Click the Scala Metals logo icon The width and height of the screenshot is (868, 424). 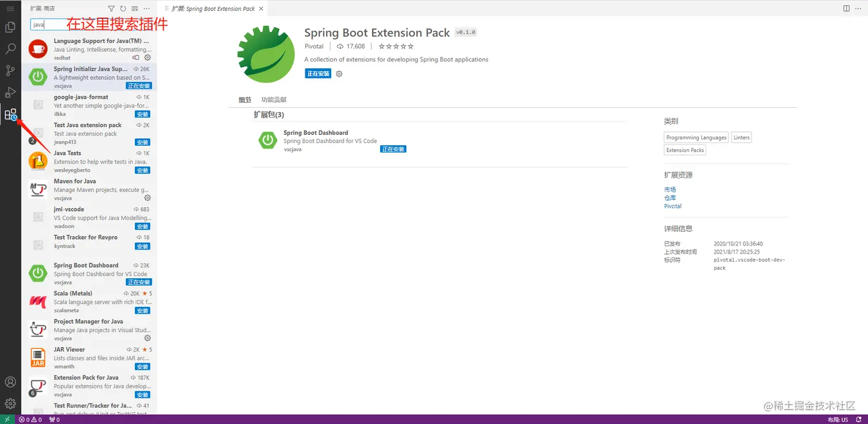tap(38, 302)
